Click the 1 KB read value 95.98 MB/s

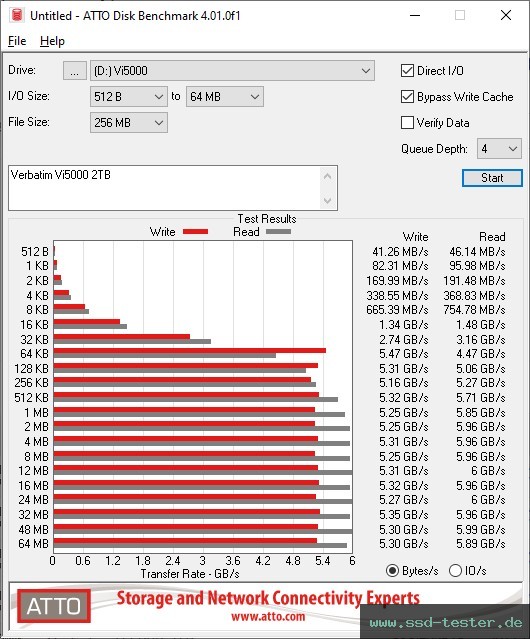point(477,266)
